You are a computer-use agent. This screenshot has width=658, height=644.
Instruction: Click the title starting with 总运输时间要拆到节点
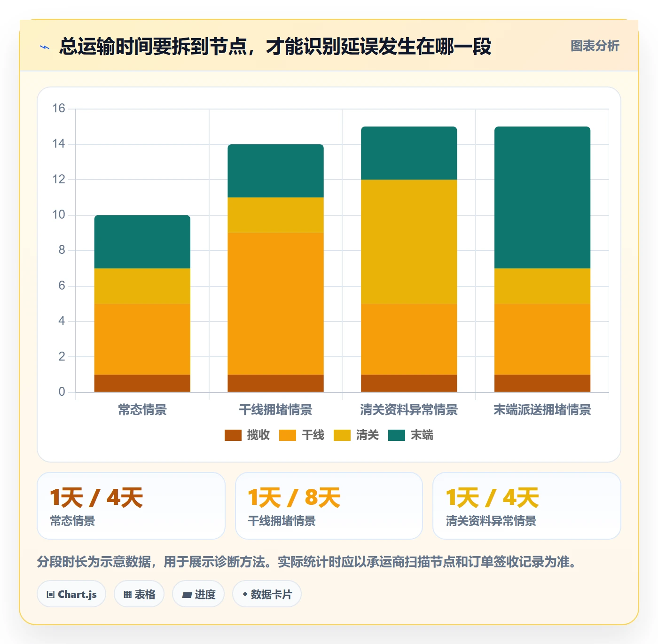(x=275, y=47)
